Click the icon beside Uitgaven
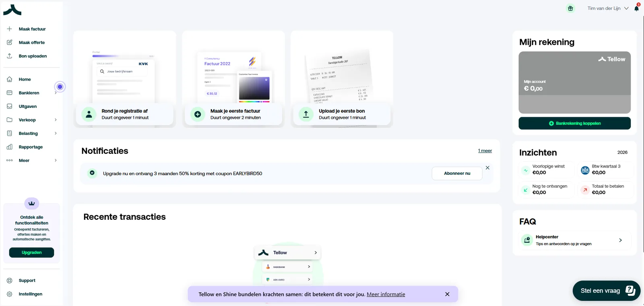This screenshot has height=306, width=644. click(9, 106)
